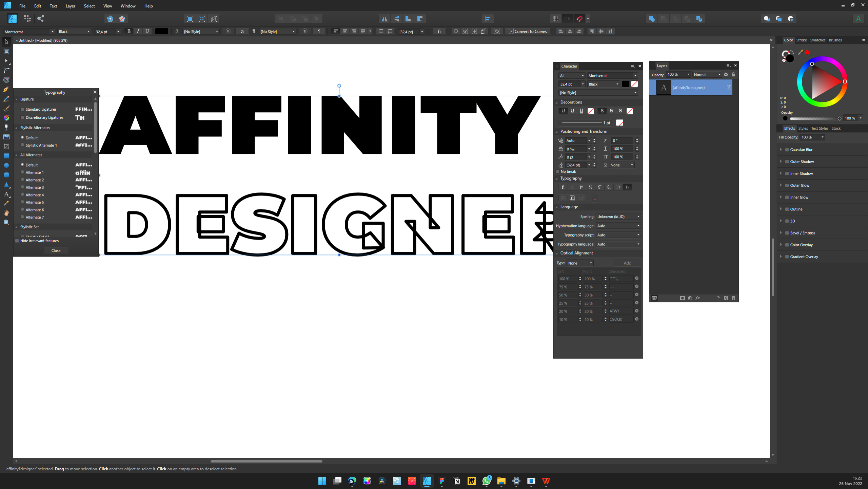Select the Zoom magnifier tool
Viewport: 868px width, 489px height.
pos(6,222)
